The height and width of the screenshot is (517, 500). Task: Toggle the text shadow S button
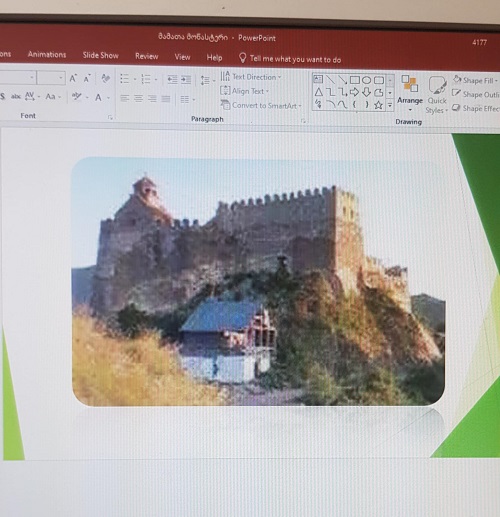3,96
